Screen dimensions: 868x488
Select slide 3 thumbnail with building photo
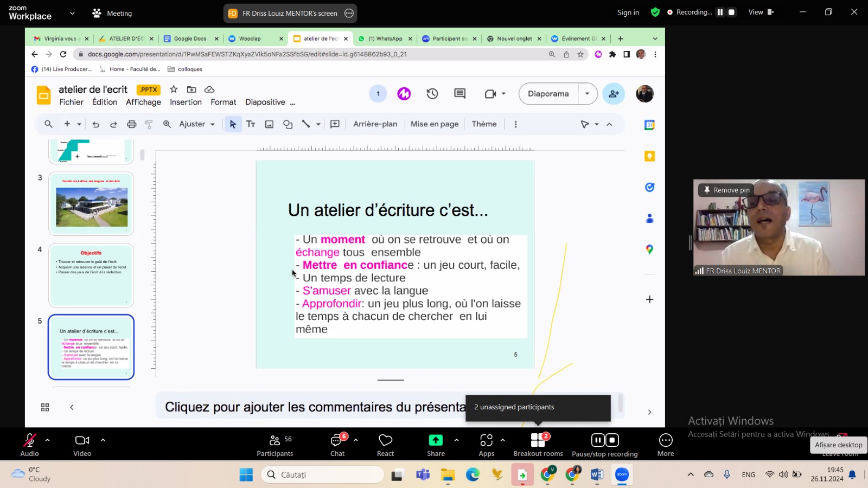(x=91, y=204)
